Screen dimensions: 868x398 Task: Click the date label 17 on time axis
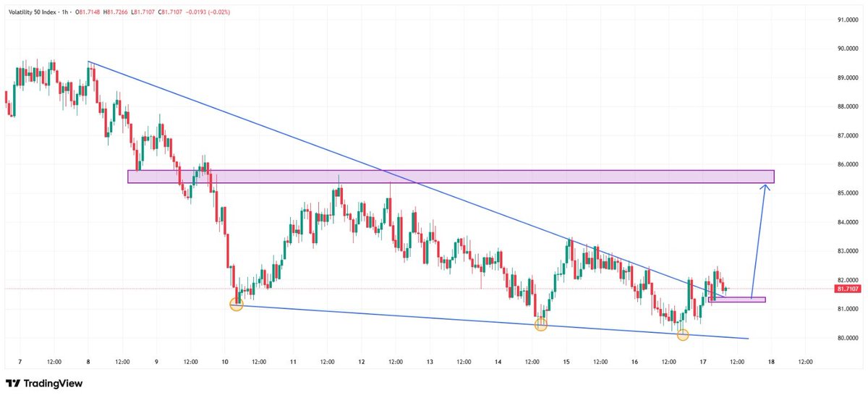point(703,361)
